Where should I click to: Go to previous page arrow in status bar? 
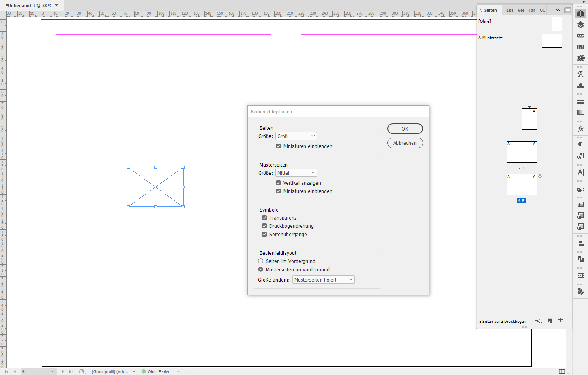[x=15, y=371]
